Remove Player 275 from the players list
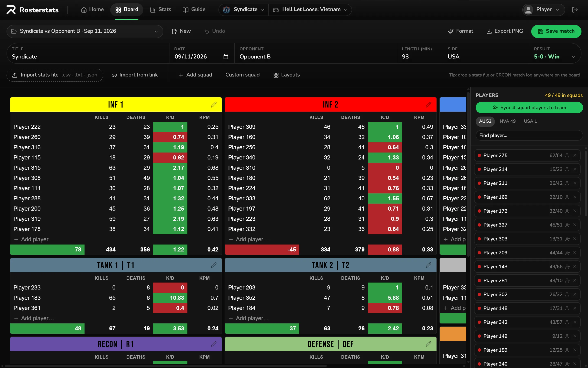The image size is (588, 368). pyautogui.click(x=575, y=155)
